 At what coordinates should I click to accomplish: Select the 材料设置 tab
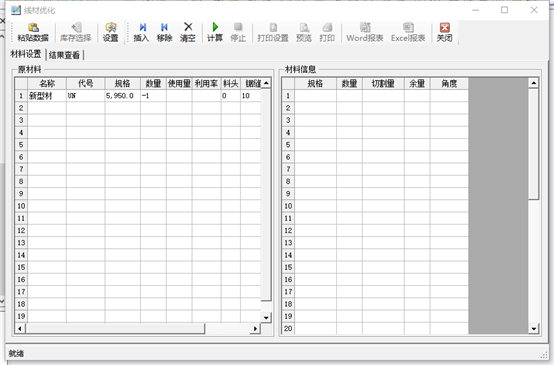pos(26,54)
